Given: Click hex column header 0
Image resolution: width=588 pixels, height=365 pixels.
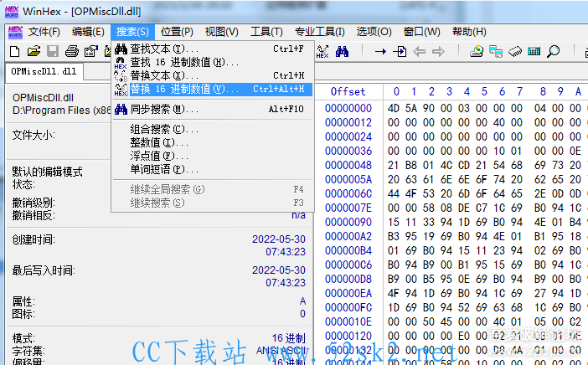Looking at the screenshot, I should point(396,92).
